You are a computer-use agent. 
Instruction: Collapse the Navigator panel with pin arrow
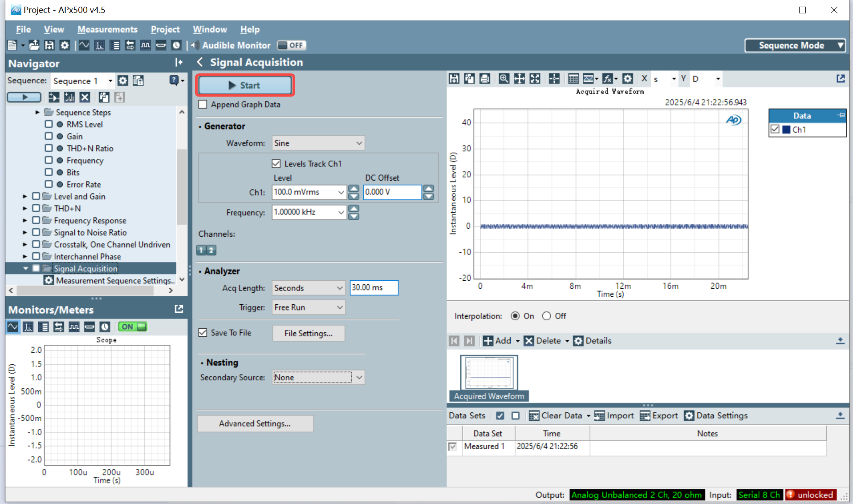coord(179,62)
